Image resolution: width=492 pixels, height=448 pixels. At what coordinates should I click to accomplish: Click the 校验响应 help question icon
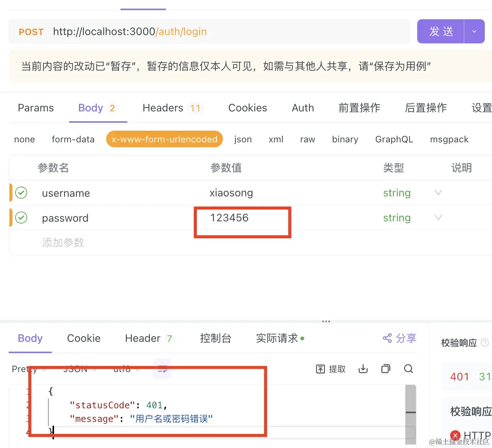[485, 343]
